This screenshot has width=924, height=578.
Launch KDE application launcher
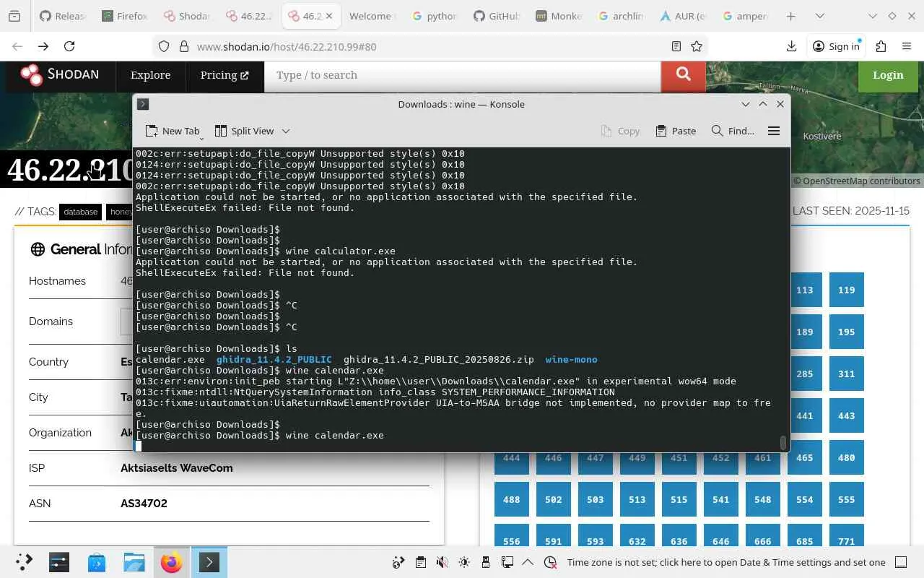24,562
